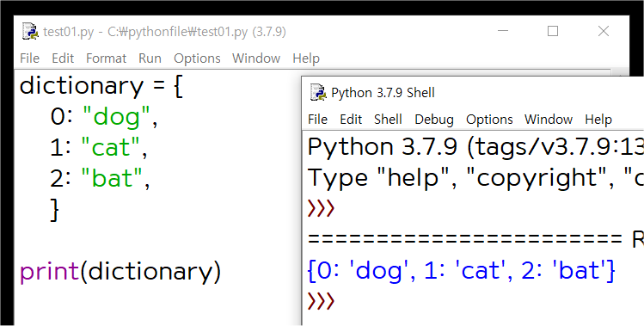Open File menu in Python Shell window
This screenshot has height=326, width=644.
tap(317, 120)
